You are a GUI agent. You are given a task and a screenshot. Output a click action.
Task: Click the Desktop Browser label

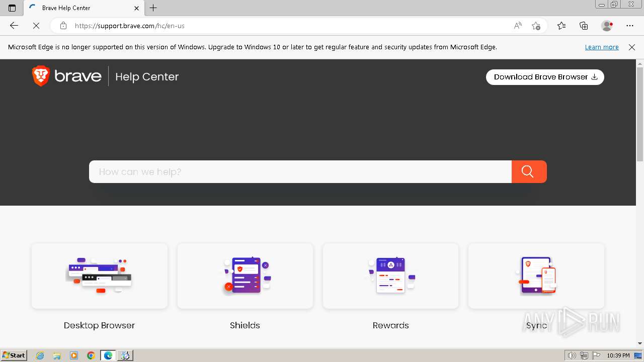click(99, 325)
